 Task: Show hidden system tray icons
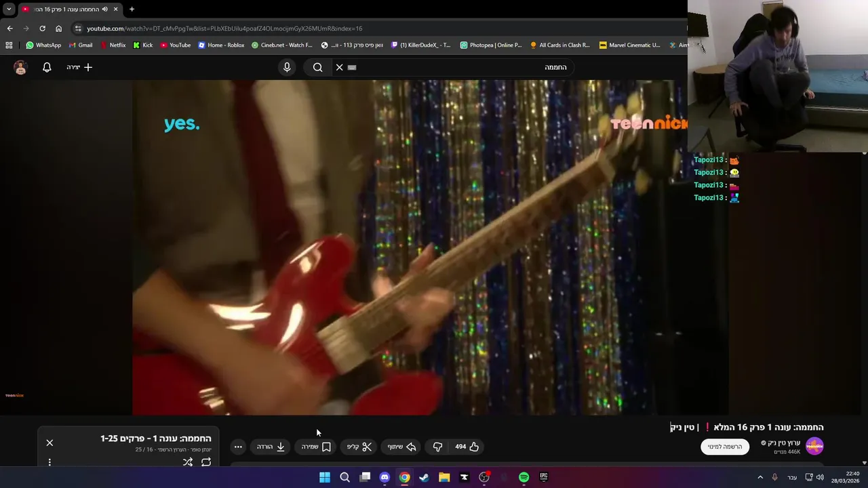(x=760, y=477)
